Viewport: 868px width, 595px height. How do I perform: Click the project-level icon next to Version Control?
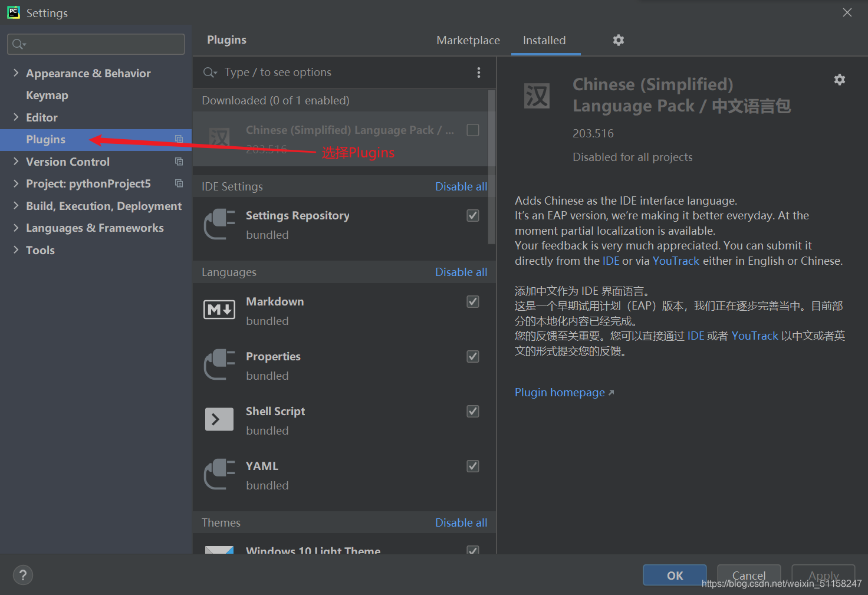click(179, 162)
